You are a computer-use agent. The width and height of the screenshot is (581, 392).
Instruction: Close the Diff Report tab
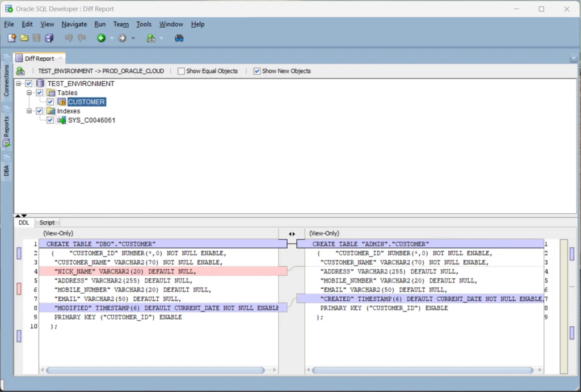[61, 58]
